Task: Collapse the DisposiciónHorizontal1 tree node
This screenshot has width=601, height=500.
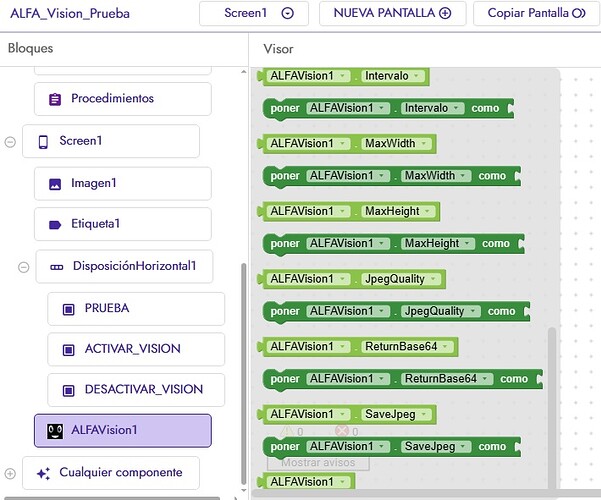Action: pyautogui.click(x=23, y=267)
